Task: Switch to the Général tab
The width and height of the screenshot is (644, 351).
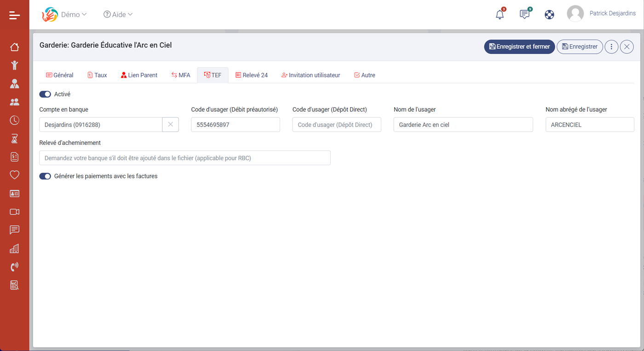Action: [59, 75]
